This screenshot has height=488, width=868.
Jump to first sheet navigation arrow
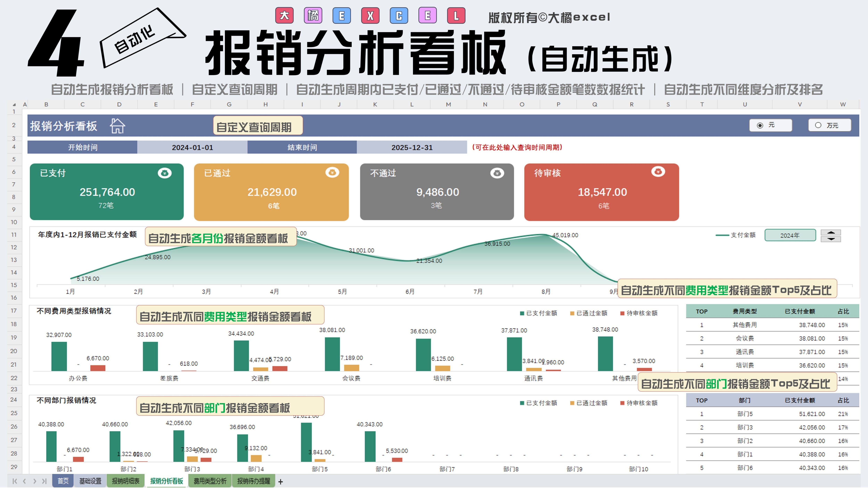pos(14,481)
